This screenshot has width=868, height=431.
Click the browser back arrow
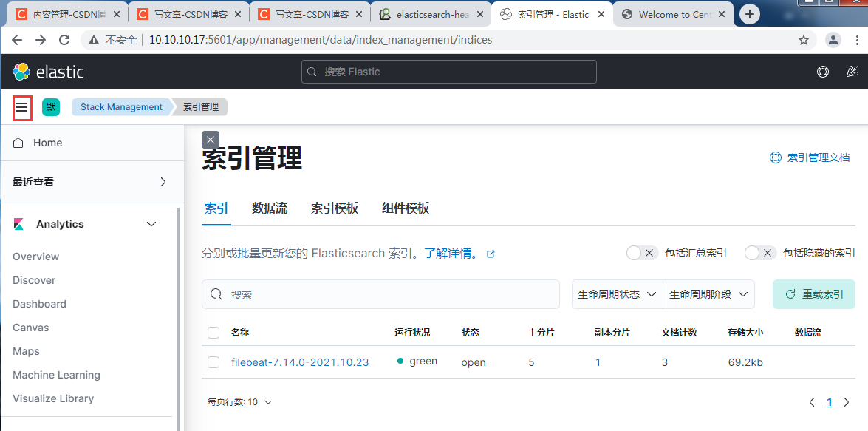(x=17, y=40)
